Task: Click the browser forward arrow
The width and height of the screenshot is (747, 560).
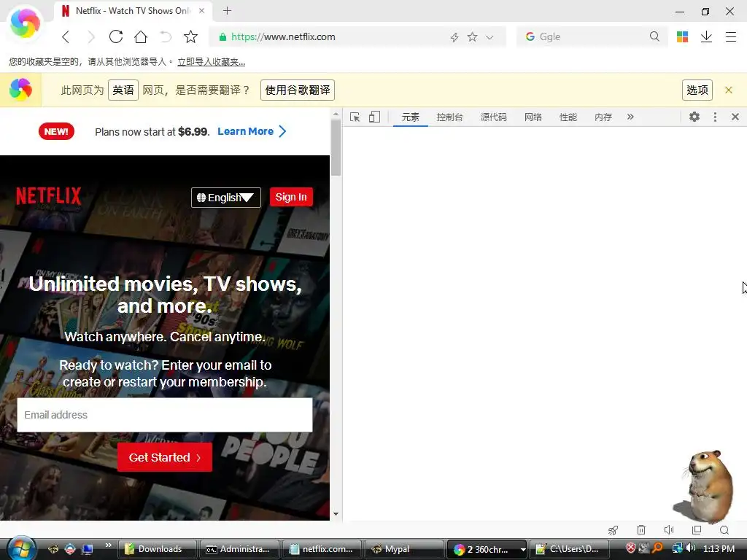Action: click(x=91, y=36)
